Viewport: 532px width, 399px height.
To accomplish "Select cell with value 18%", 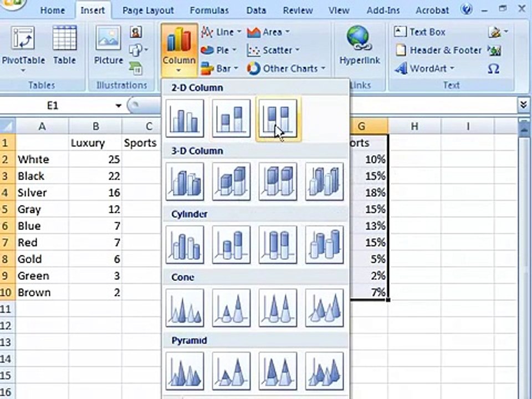I will click(369, 192).
